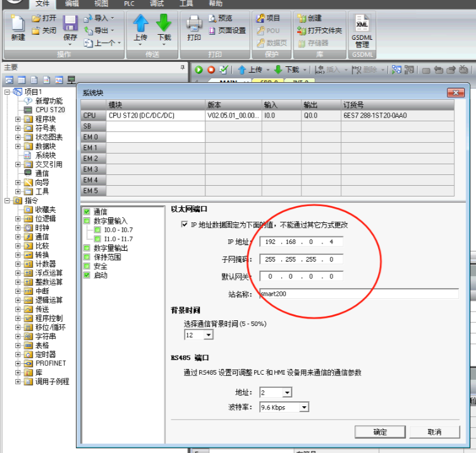Open PROFINET instruction folder icon
This screenshot has height=453, width=476.
click(28, 363)
